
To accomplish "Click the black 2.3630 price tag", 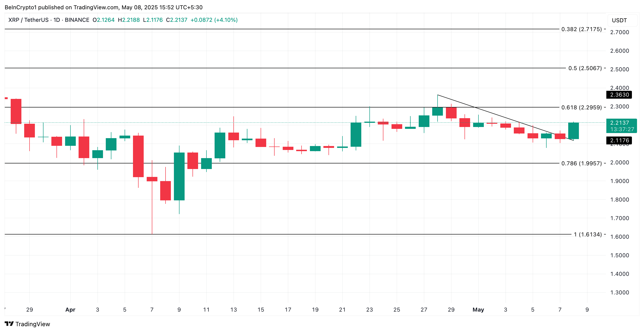I will tap(619, 95).
